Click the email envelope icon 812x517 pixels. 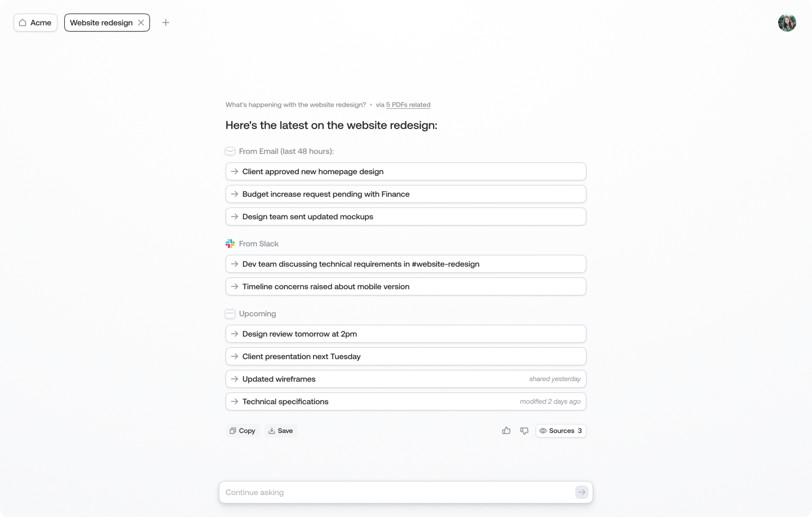point(230,151)
